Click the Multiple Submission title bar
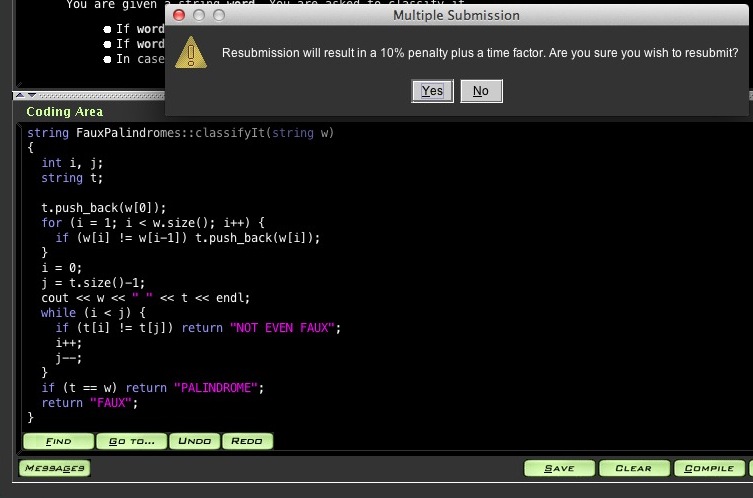 click(458, 16)
